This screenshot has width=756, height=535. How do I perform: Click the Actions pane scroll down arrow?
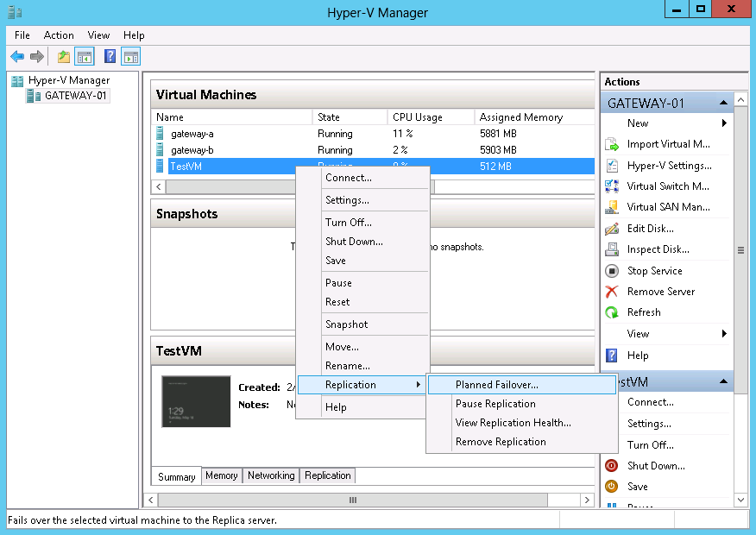click(740, 500)
